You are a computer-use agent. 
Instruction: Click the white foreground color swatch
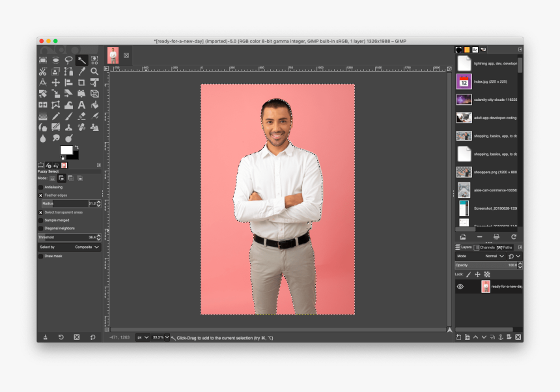coord(66,150)
